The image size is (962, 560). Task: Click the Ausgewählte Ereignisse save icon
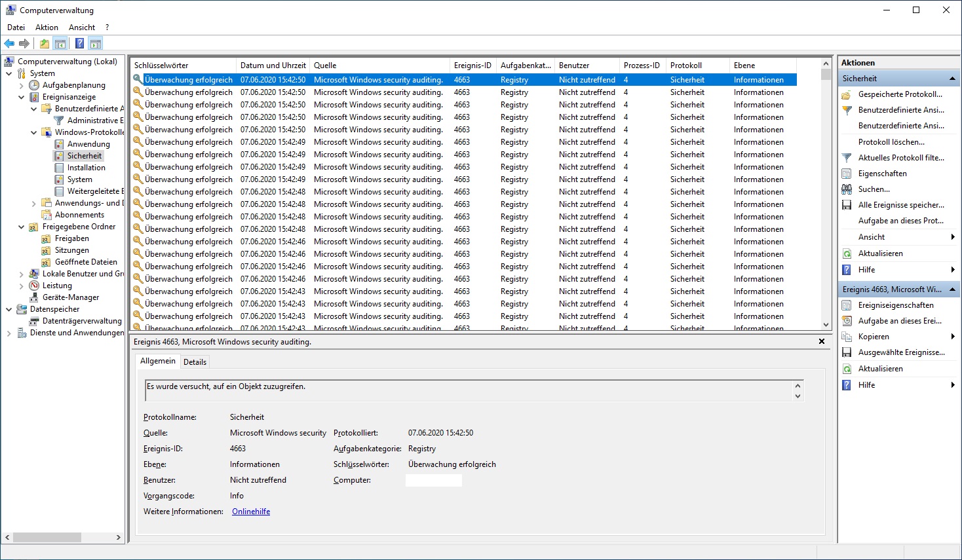point(847,352)
